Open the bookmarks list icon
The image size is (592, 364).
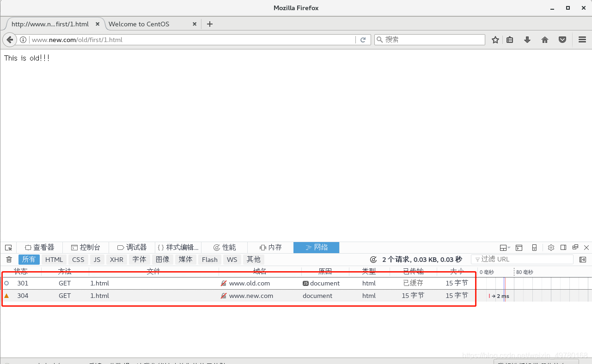point(510,40)
